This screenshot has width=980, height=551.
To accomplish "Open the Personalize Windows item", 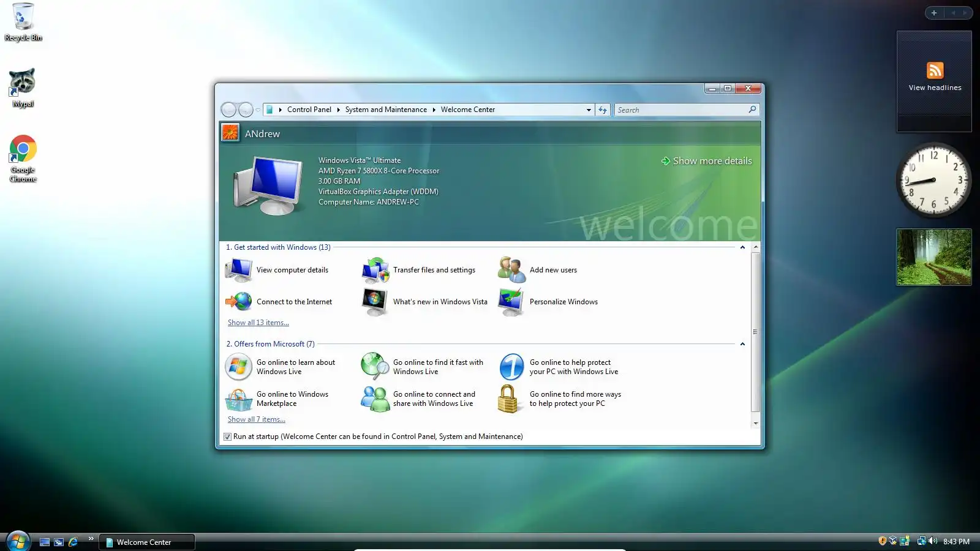I will point(548,302).
